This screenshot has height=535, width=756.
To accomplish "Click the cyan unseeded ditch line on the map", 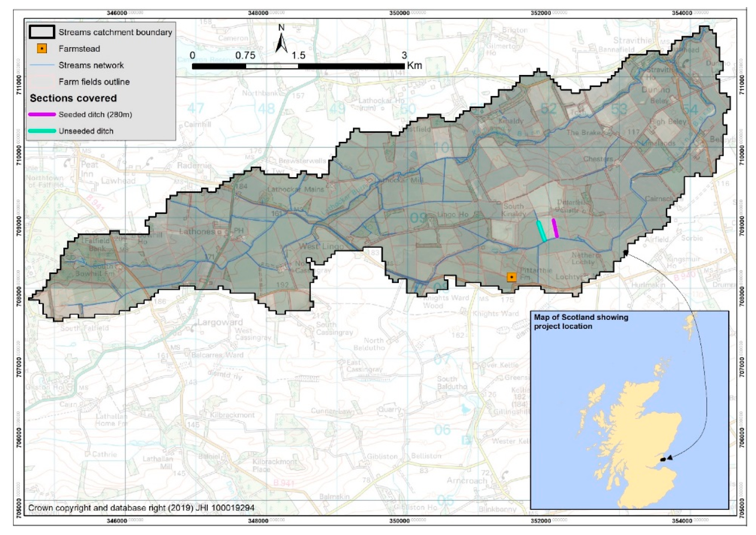I will (x=542, y=231).
